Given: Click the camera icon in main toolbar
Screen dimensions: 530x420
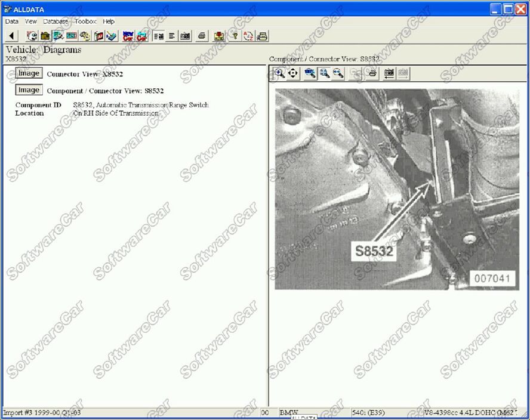Looking at the screenshot, I should pos(186,36).
